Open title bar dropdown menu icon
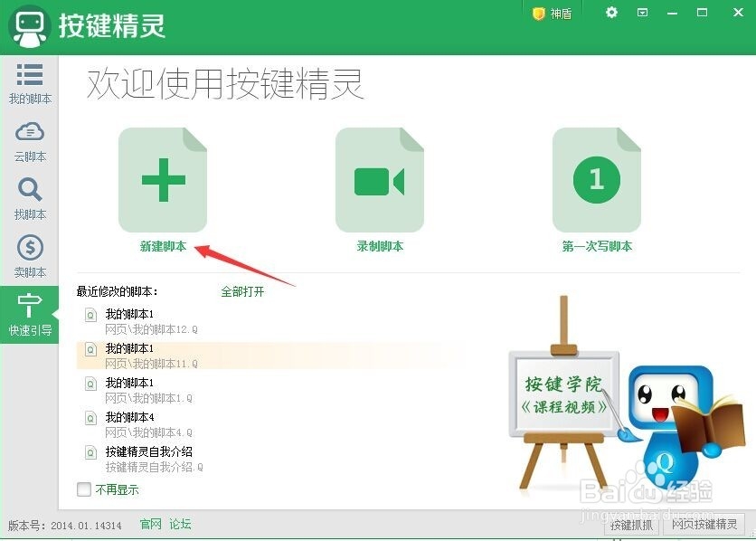This screenshot has width=756, height=541. [642, 13]
